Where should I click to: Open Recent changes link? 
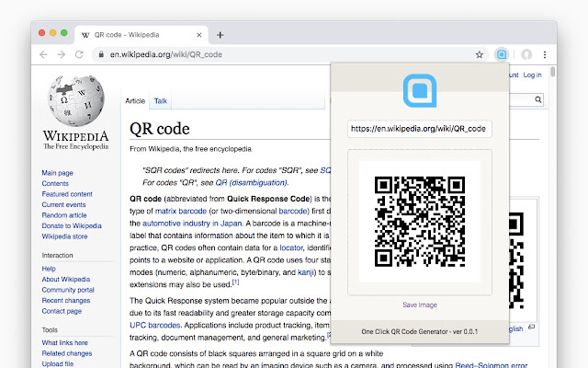66,301
